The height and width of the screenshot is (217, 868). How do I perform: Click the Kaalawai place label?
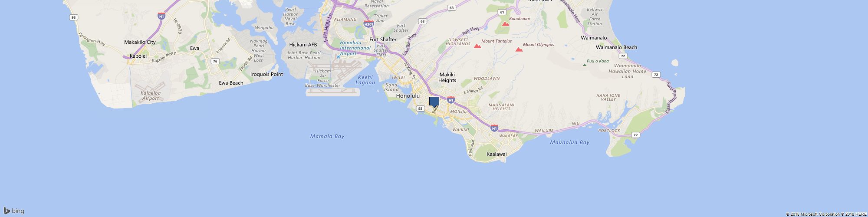coord(496,155)
